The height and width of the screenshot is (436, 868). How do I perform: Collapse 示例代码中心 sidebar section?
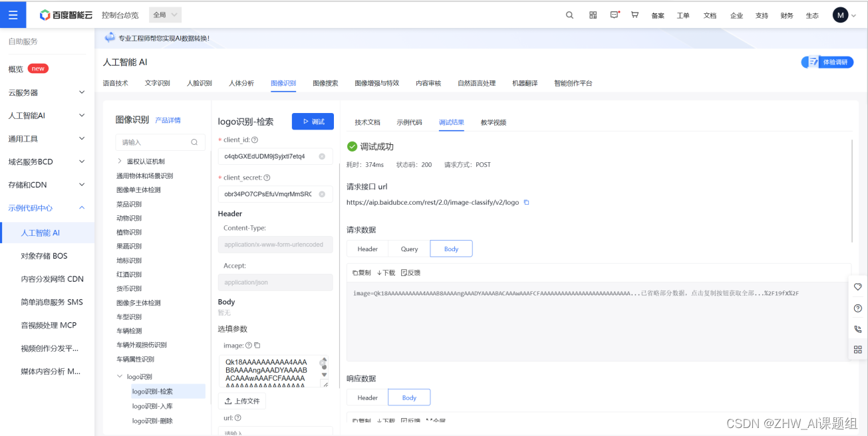point(82,207)
